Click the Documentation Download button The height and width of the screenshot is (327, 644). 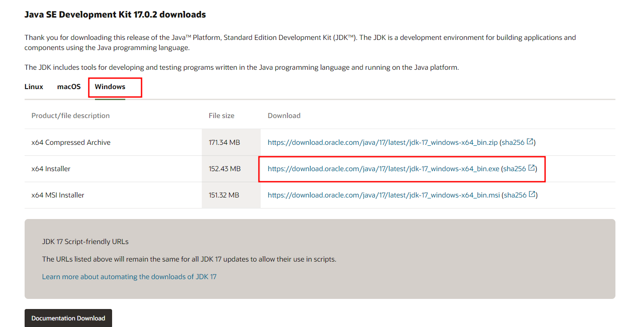68,318
